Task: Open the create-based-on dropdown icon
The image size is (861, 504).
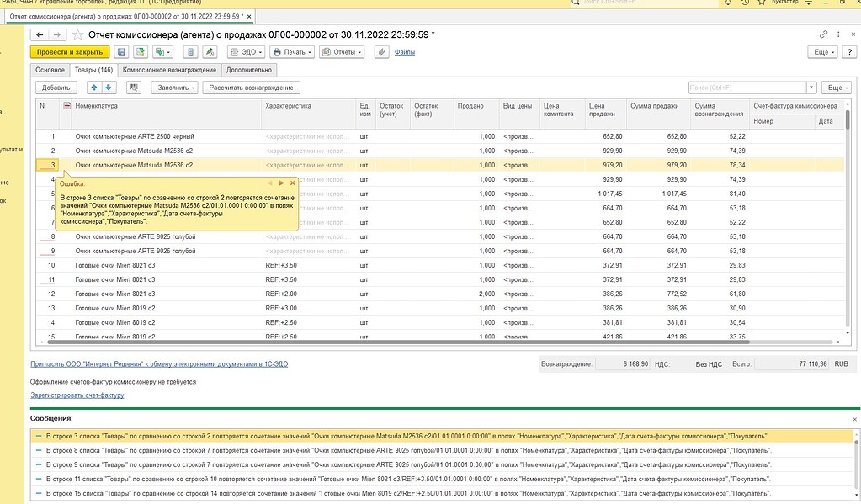Action: pyautogui.click(x=162, y=52)
